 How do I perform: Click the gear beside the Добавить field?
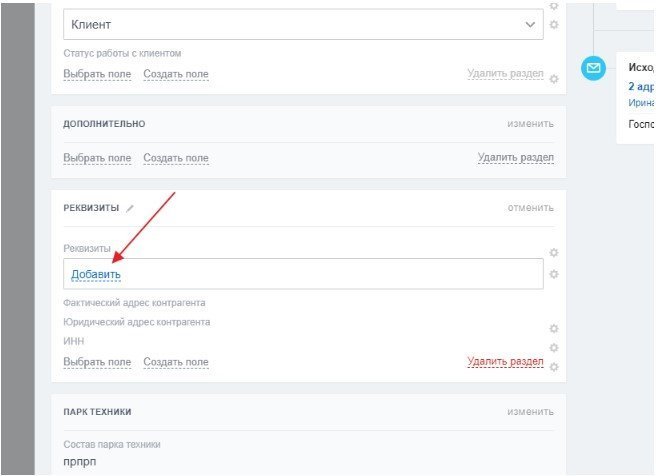(554, 274)
